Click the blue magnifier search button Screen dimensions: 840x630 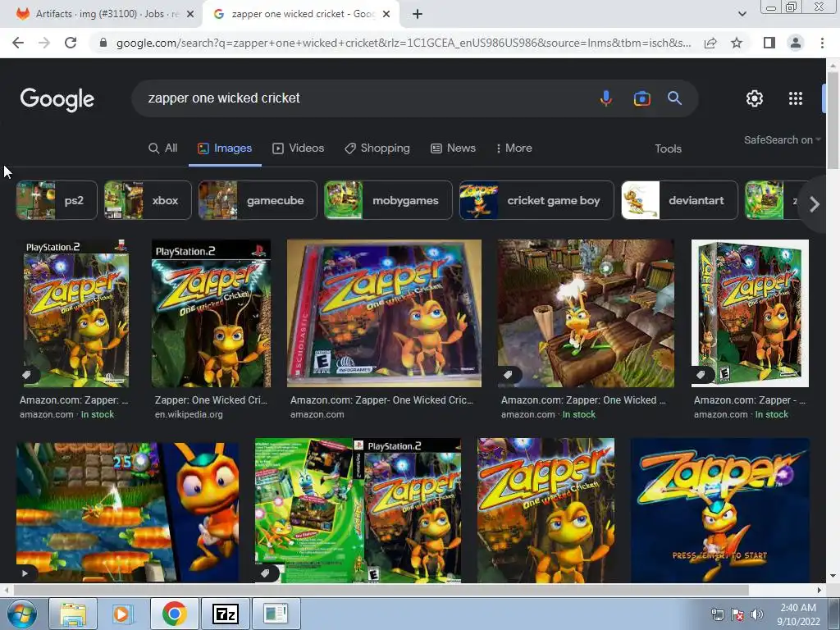coord(674,98)
